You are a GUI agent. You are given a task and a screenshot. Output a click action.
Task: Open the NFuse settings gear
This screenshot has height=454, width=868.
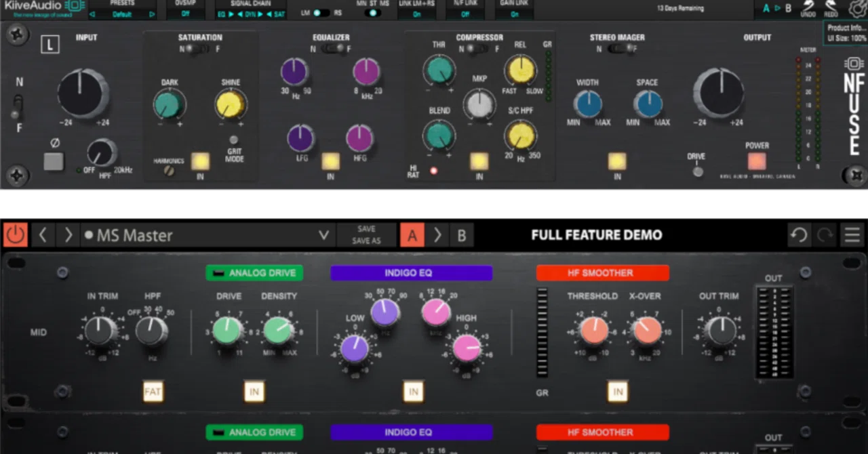(858, 8)
